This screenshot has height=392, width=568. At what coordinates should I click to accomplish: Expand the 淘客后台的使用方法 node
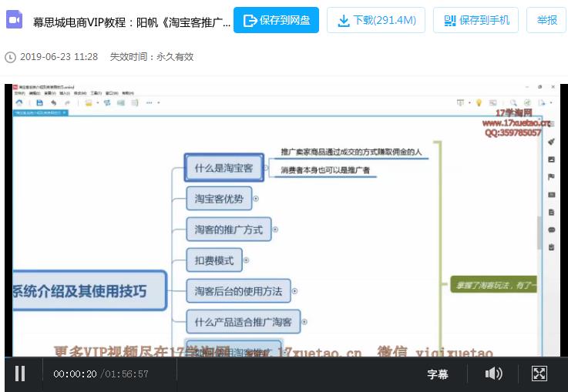point(295,291)
